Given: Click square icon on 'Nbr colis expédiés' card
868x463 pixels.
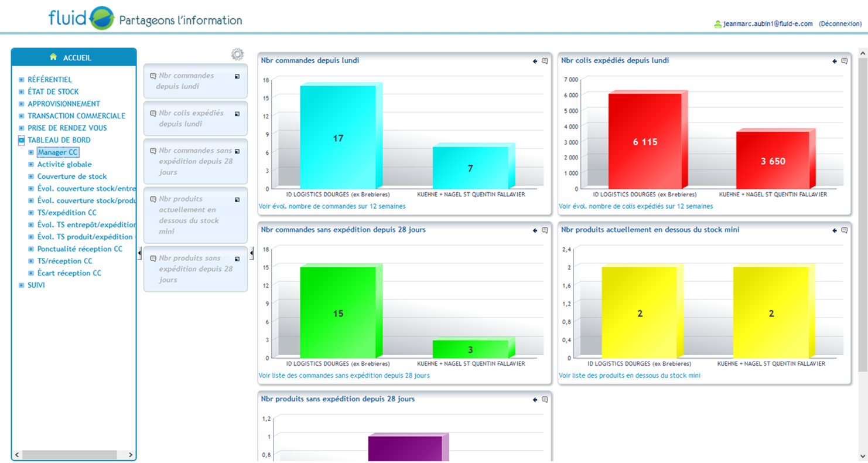Looking at the screenshot, I should pos(237,114).
